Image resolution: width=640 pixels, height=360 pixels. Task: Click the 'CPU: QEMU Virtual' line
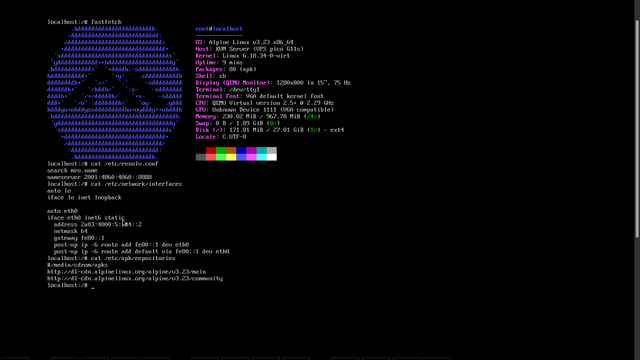[265, 103]
